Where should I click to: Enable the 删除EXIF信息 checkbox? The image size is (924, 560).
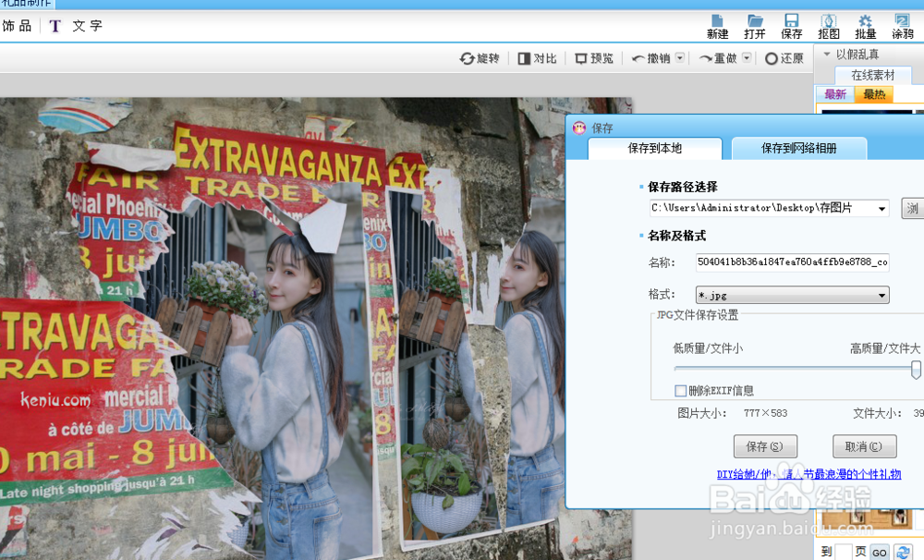tap(681, 390)
